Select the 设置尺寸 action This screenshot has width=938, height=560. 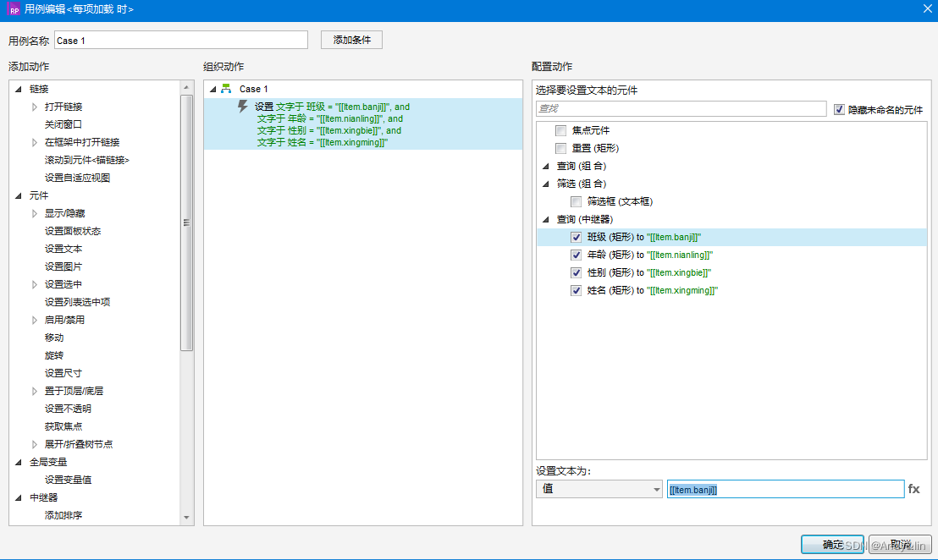coord(63,373)
